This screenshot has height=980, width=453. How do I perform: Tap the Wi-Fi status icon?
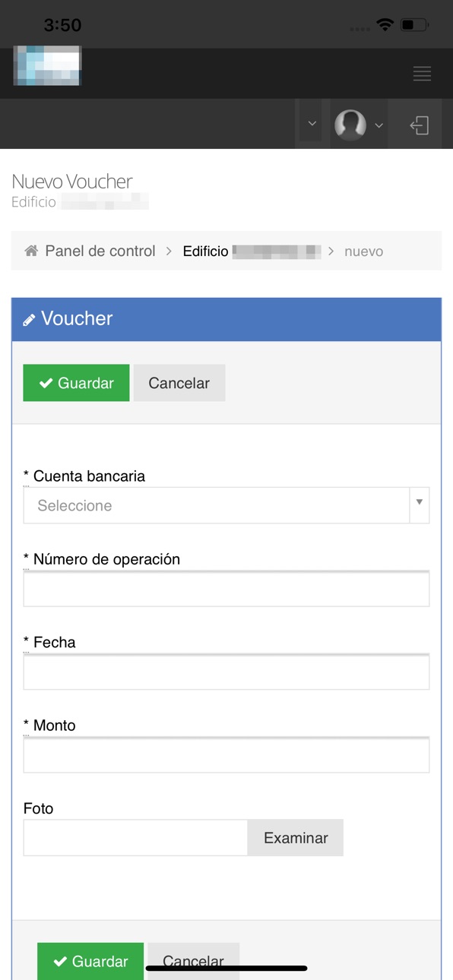pos(385,25)
